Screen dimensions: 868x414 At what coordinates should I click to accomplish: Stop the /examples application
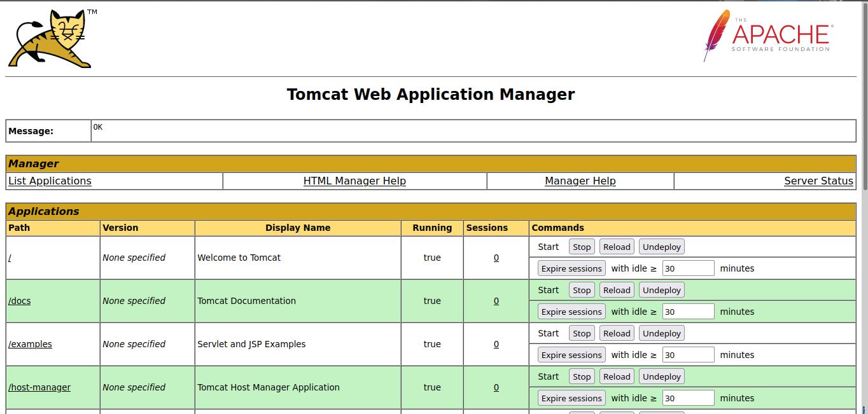pyautogui.click(x=582, y=333)
